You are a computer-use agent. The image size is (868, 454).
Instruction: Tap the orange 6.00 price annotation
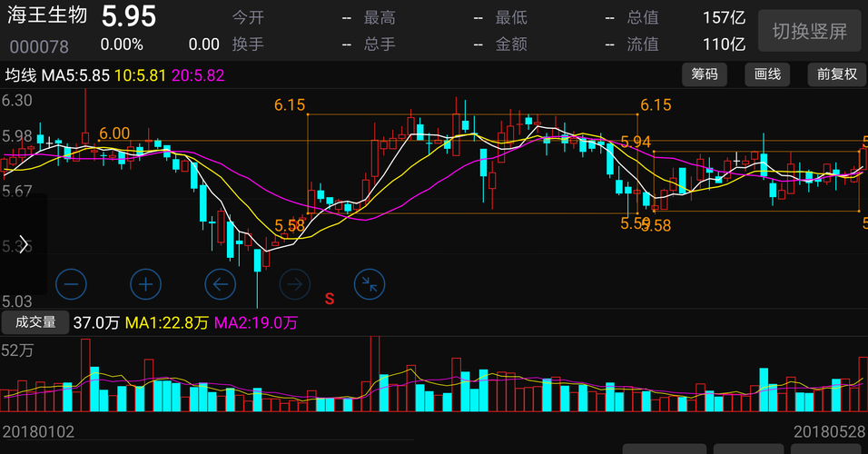[114, 133]
